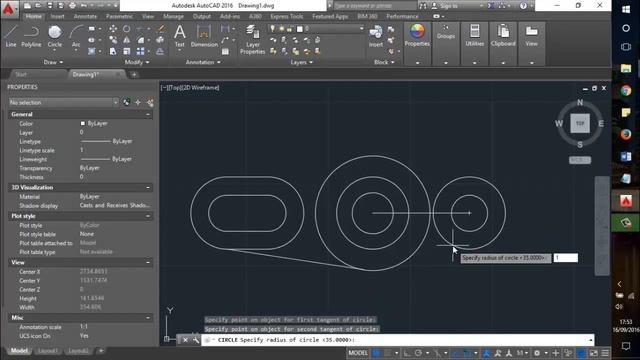The height and width of the screenshot is (360, 640).
Task: Click the circle radius input field
Action: coord(565,258)
